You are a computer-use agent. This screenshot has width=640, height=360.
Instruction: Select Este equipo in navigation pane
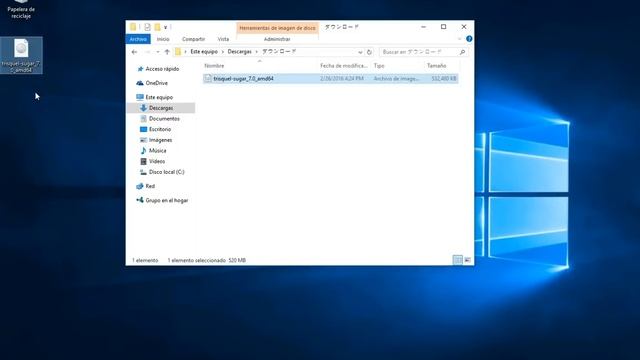click(159, 97)
